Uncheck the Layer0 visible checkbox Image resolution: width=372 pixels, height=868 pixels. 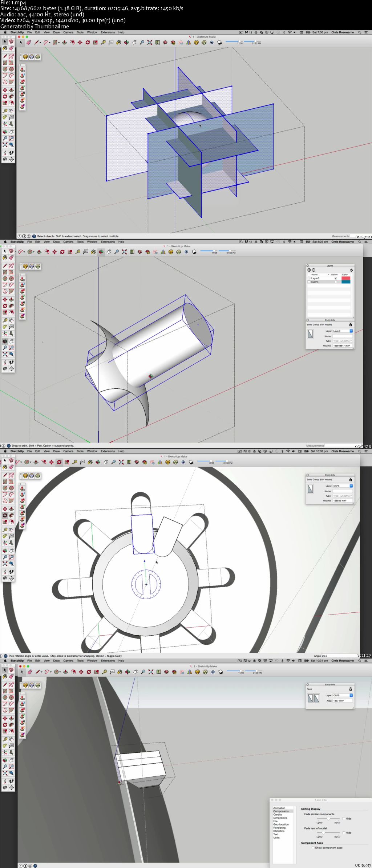pyautogui.click(x=336, y=278)
